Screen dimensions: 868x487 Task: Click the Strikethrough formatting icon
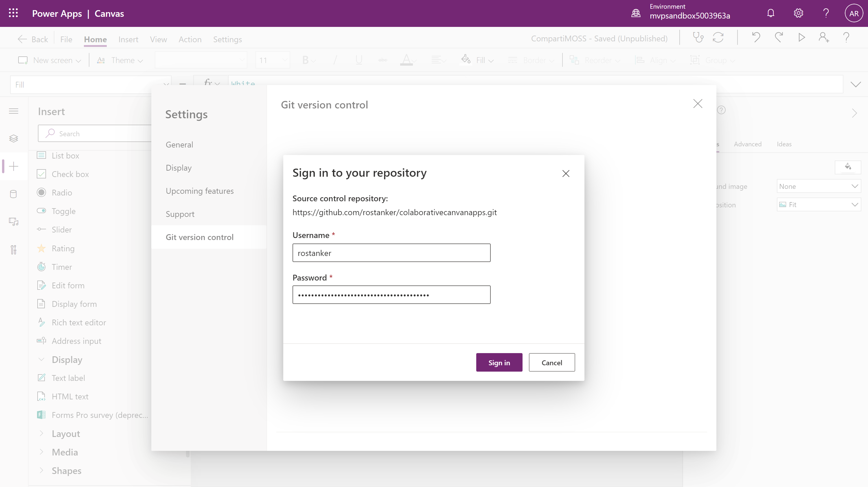pyautogui.click(x=383, y=60)
